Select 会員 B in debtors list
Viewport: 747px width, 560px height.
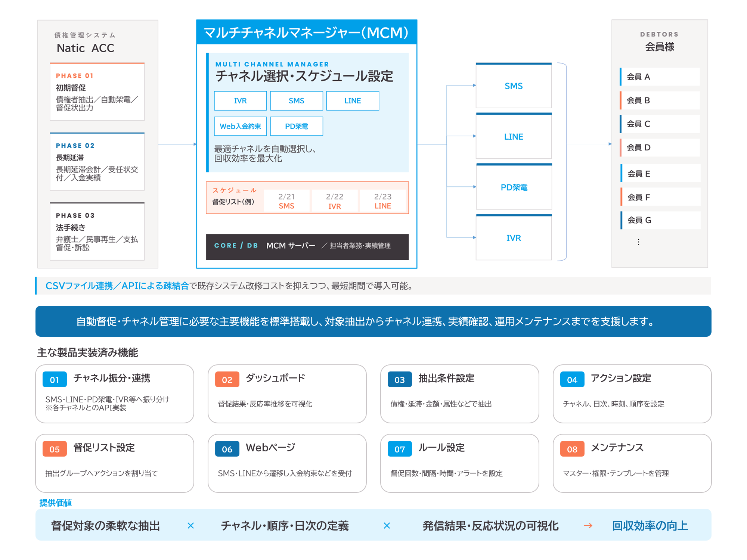tap(660, 100)
